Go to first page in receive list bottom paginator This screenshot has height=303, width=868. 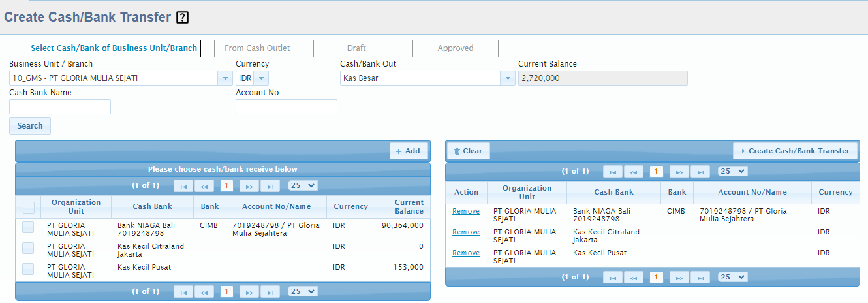click(183, 292)
